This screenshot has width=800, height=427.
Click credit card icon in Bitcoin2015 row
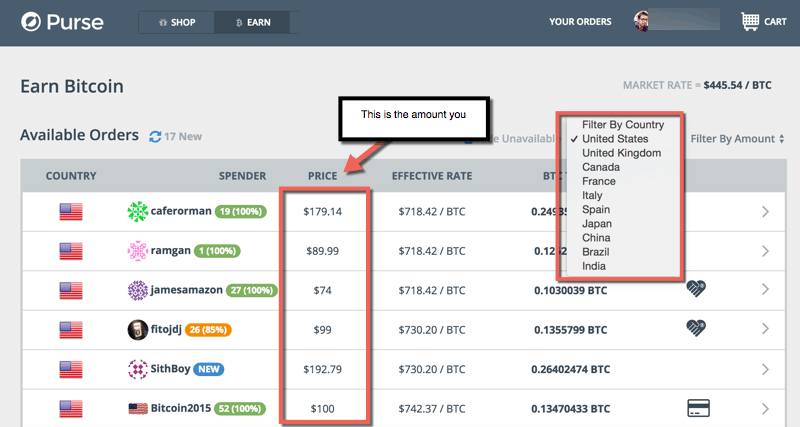698,408
